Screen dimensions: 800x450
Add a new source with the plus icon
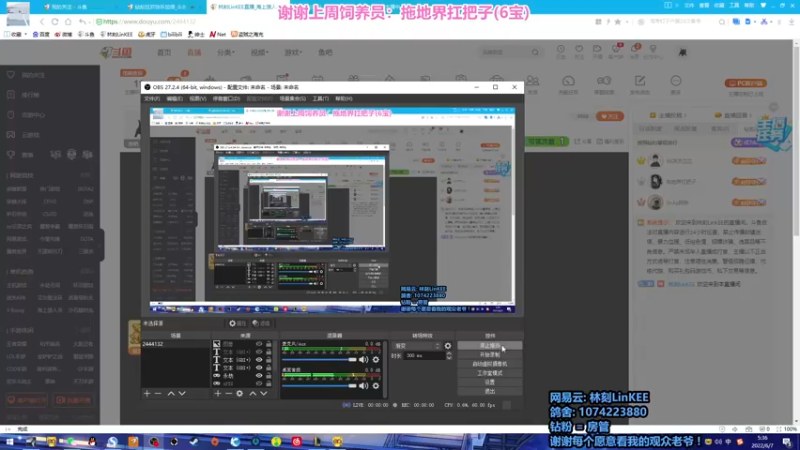tap(218, 393)
